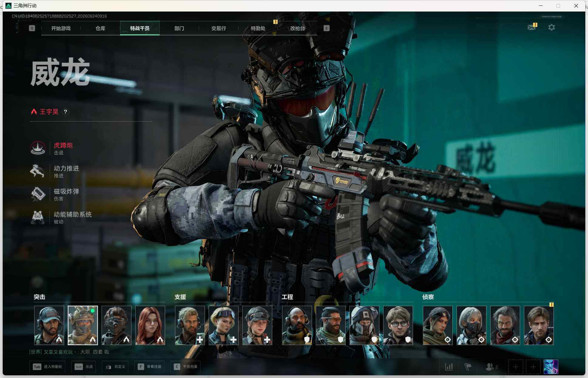Click the 王宇昊 operator name
The height and width of the screenshot is (378, 588).
(x=49, y=112)
